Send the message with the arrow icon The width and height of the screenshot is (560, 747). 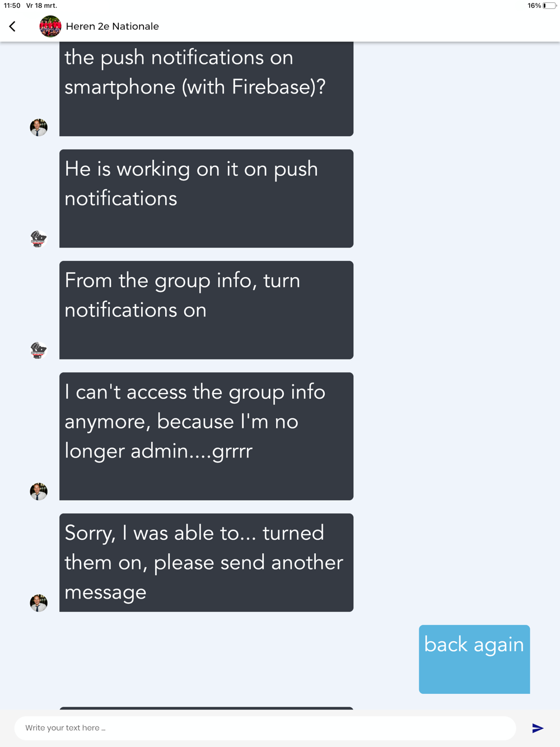tap(538, 728)
